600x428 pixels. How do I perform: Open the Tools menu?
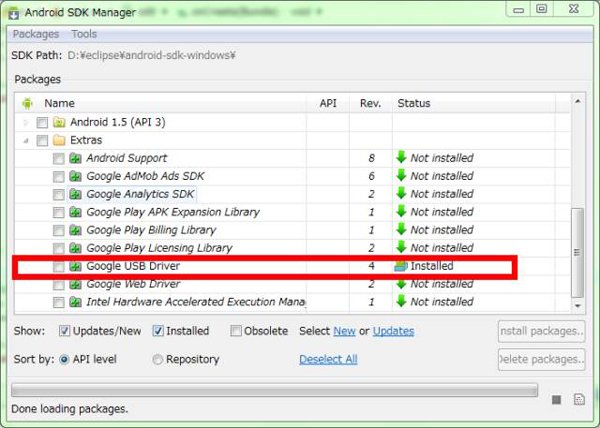click(84, 34)
